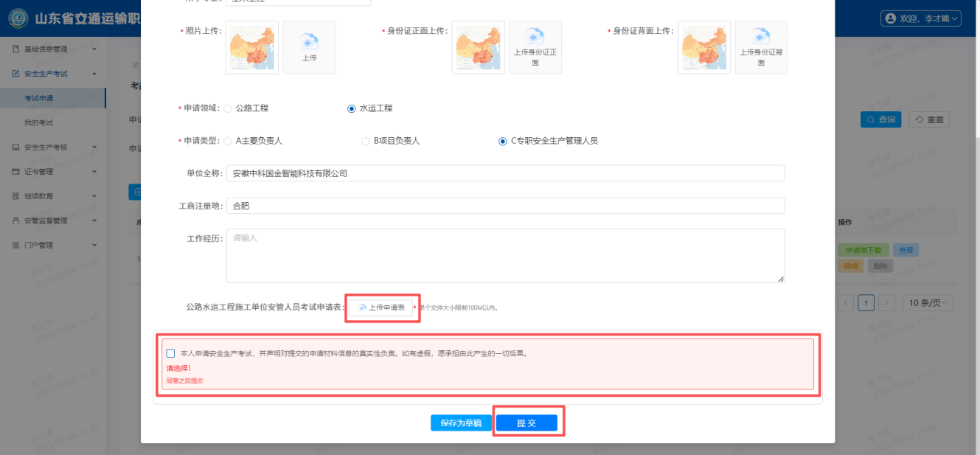Expand the 安全生产考核 chevron
The image size is (980, 455).
click(94, 147)
